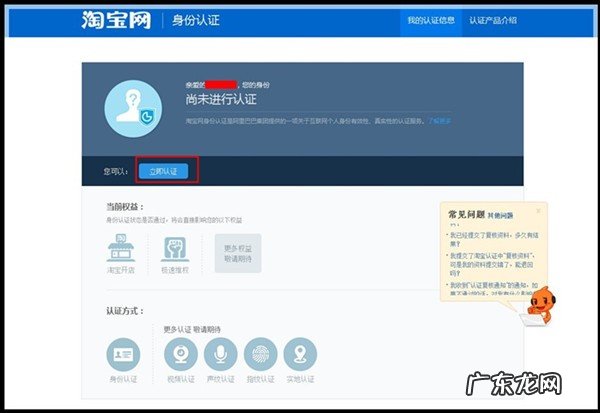Choose the 声纹认证 microphone icon
Screen dimensions: 600x413
(x=220, y=354)
